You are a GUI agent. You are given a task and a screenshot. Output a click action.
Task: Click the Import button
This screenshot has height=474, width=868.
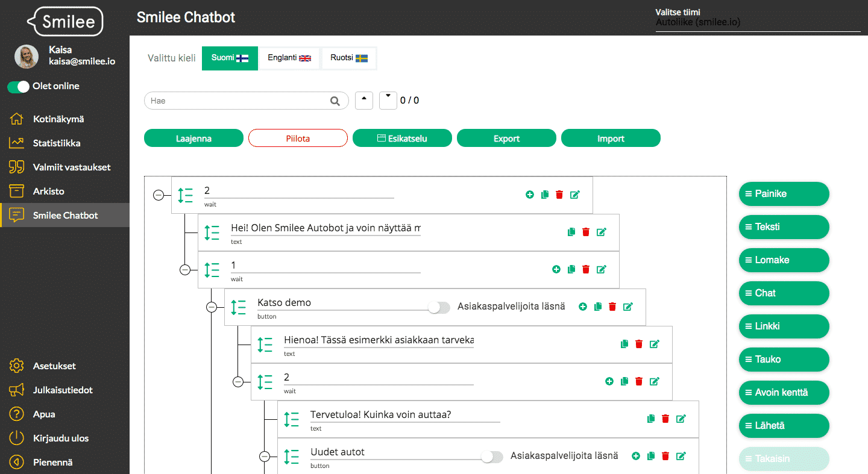pos(611,139)
